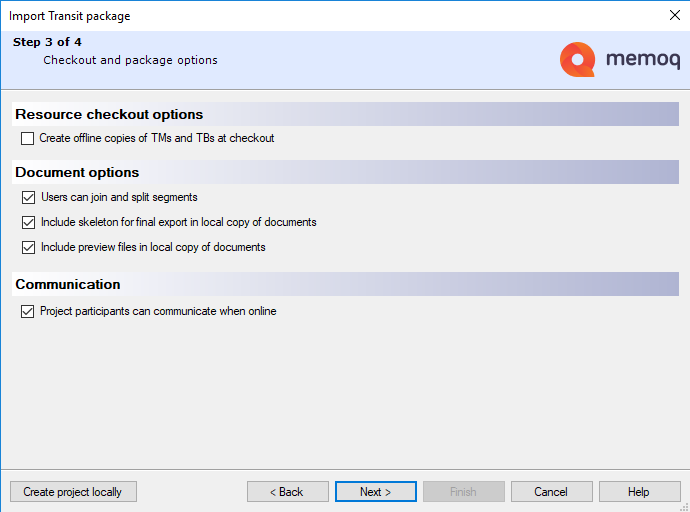The width and height of the screenshot is (690, 512).
Task: Close the Import Transit package dialog
Action: click(x=674, y=15)
